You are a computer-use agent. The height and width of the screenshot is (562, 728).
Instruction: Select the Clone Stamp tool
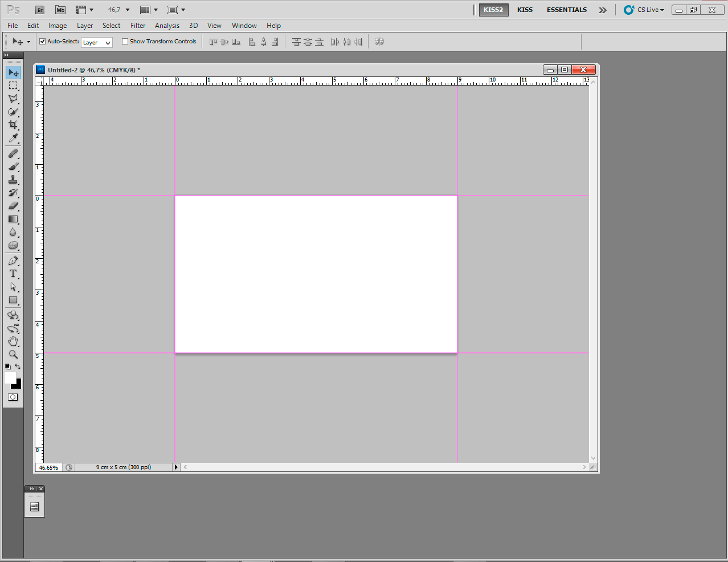tap(13, 180)
